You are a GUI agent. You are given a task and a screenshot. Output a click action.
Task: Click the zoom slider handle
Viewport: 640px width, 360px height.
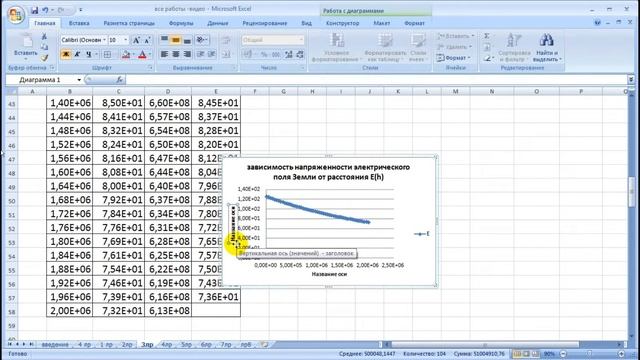tap(589, 354)
